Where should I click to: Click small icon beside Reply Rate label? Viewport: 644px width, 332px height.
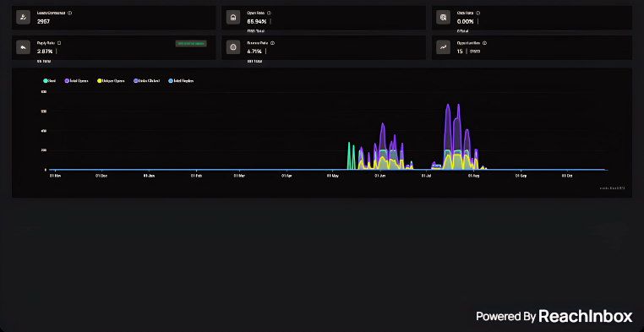(59, 43)
